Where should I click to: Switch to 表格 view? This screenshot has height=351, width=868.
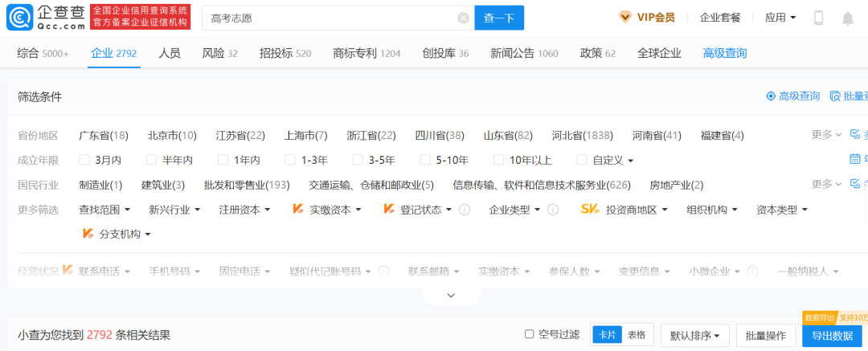click(x=636, y=335)
